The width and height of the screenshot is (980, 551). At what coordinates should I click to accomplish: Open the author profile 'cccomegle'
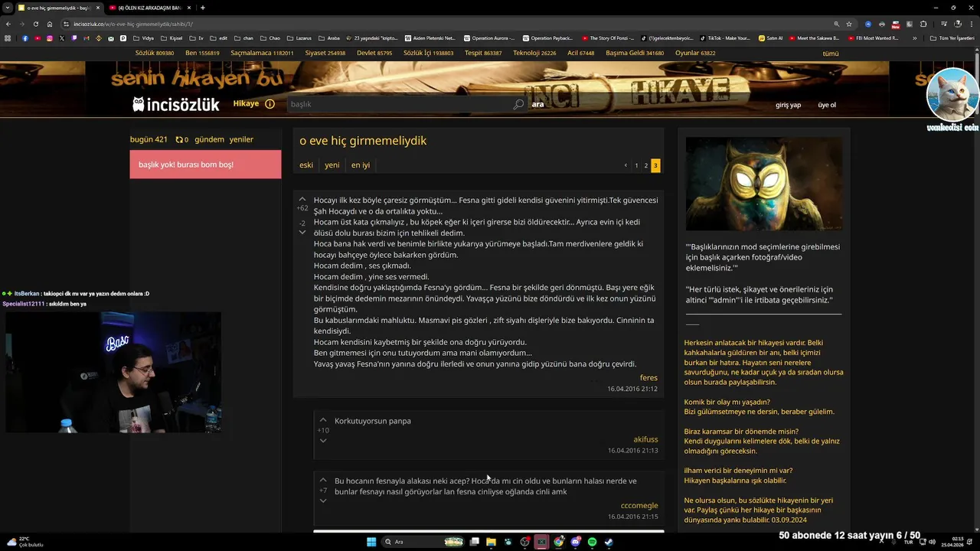click(639, 506)
